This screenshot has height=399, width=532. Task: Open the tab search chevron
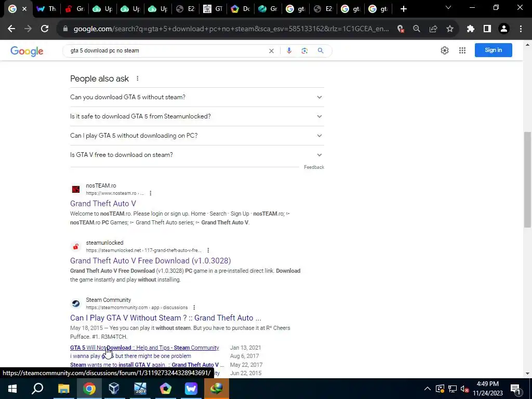(x=448, y=8)
